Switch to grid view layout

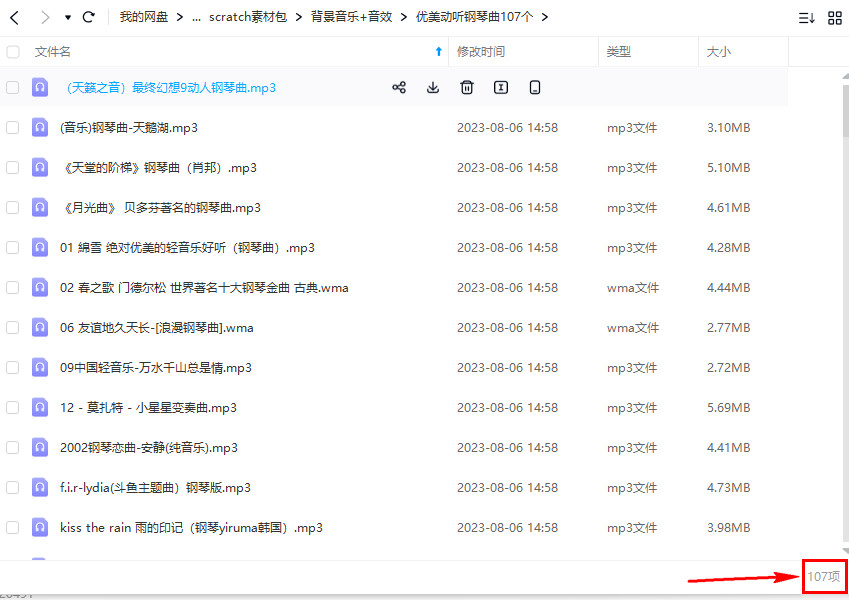pos(834,18)
